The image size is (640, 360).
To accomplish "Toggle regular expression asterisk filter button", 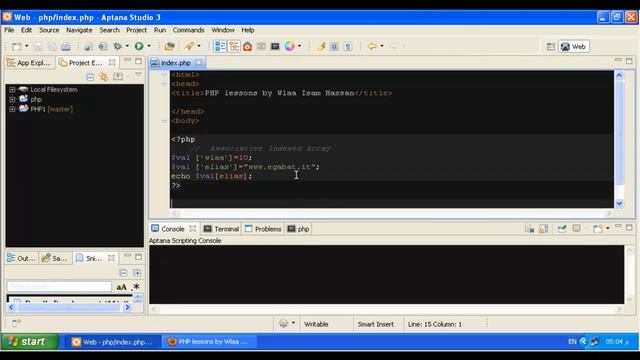I will pyautogui.click(x=136, y=287).
